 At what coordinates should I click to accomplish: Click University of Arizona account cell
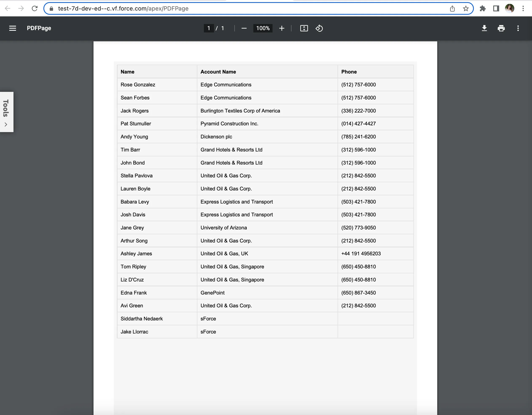coord(267,228)
